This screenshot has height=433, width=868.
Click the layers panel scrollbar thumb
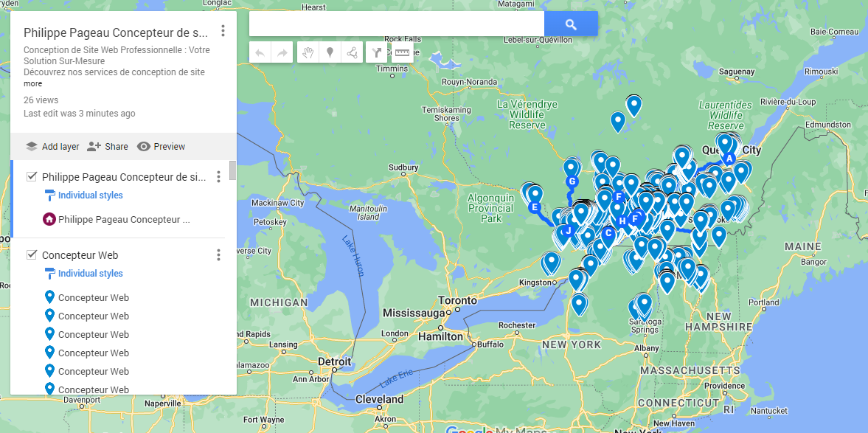[x=232, y=170]
